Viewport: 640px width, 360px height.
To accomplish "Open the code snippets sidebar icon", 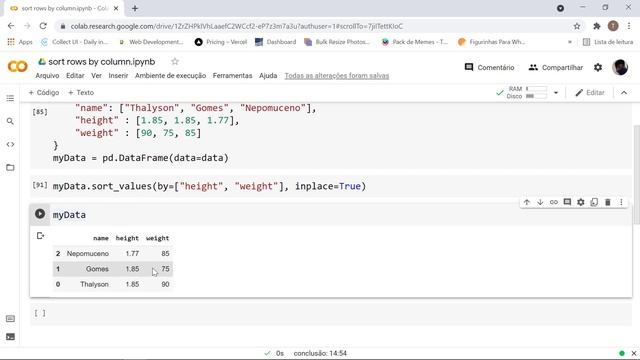I will pos(10,144).
